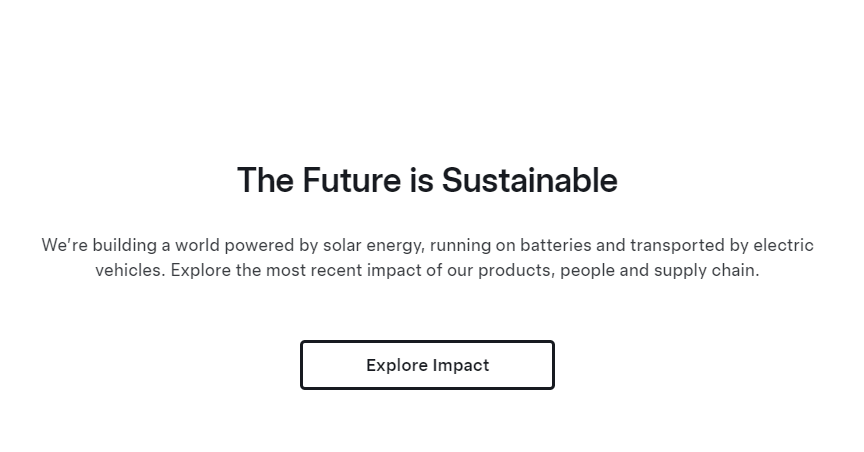Click the words 'solar energy' in the description
The height and width of the screenshot is (452, 864).
(x=374, y=245)
